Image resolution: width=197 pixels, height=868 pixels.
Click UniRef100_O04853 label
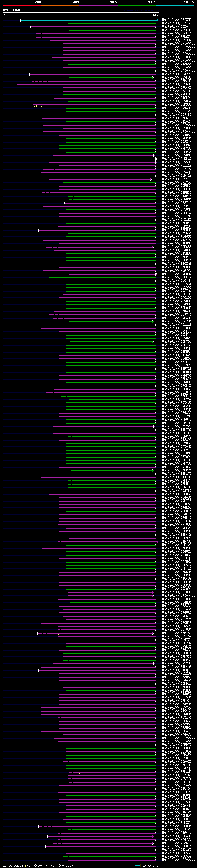click(177, 135)
